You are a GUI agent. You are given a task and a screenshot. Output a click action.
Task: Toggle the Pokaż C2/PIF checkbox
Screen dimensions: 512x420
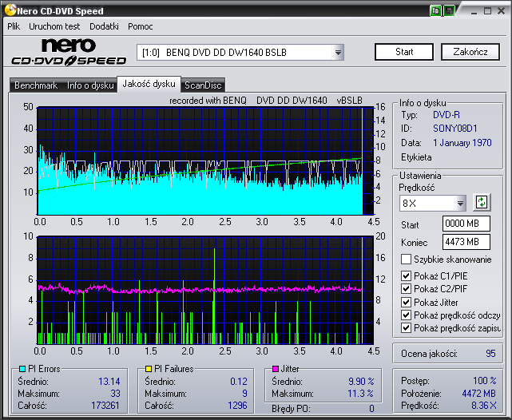(406, 289)
